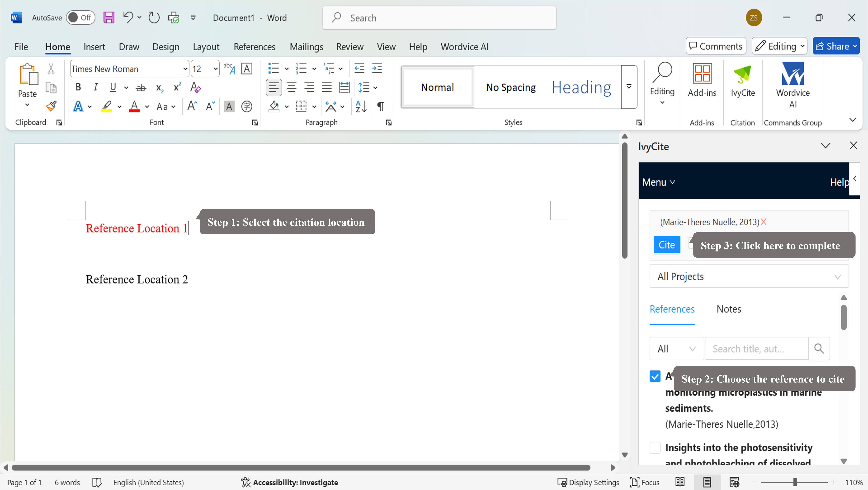
Task: Click the zoom slider handle
Action: 795,482
